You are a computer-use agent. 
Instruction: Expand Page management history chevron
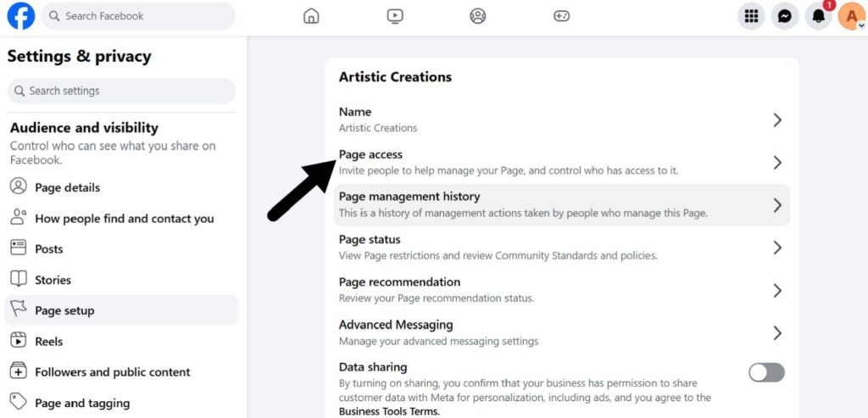(776, 205)
